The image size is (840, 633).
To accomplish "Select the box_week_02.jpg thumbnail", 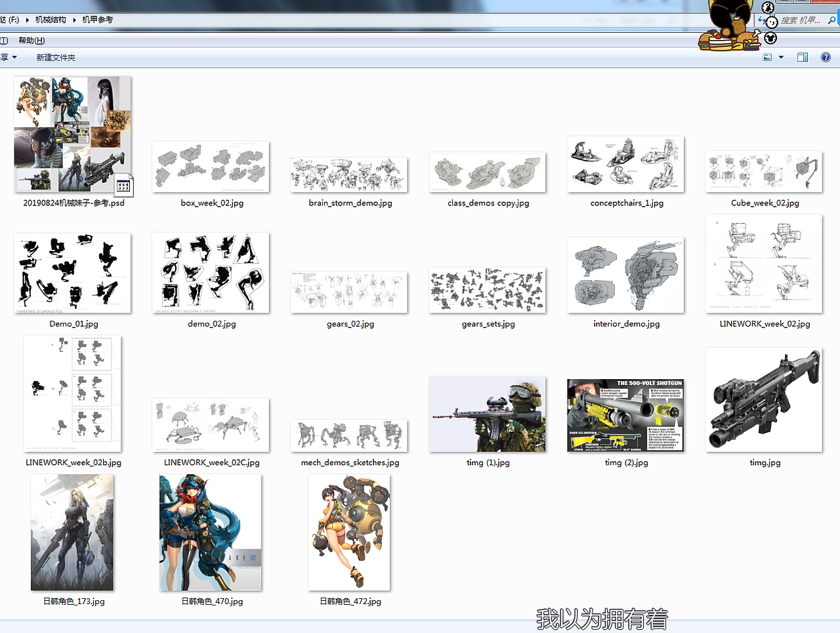I will pyautogui.click(x=211, y=167).
